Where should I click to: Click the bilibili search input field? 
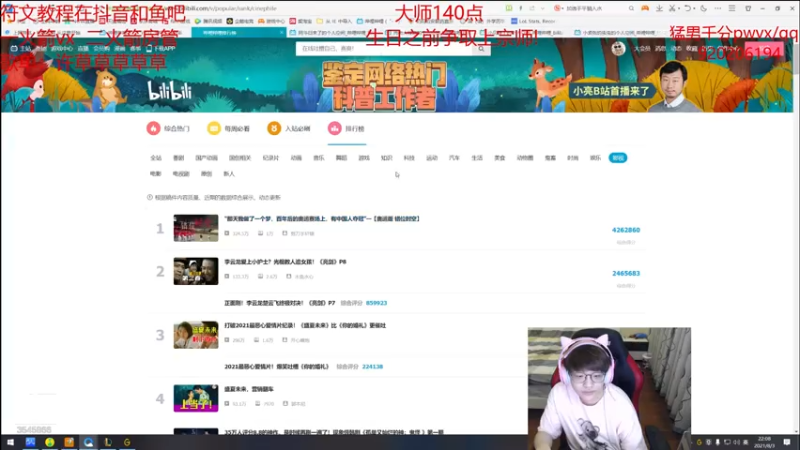coord(384,48)
